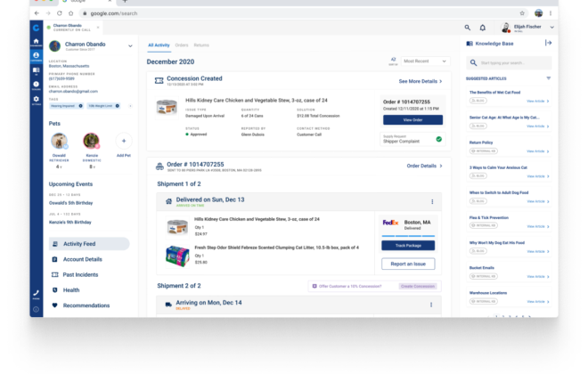Click the Track Package button

[x=408, y=246]
